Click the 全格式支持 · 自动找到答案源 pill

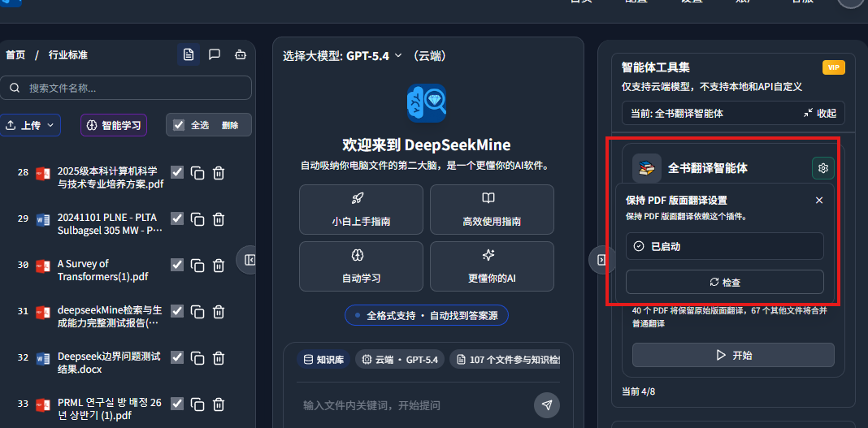click(x=426, y=315)
